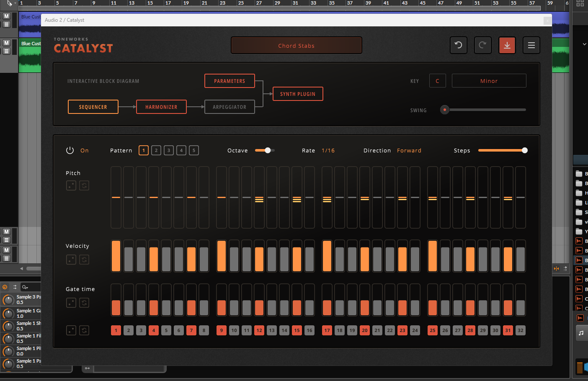The height and width of the screenshot is (381, 588).
Task: Toggle the sequencer power On button
Action: [x=70, y=150]
